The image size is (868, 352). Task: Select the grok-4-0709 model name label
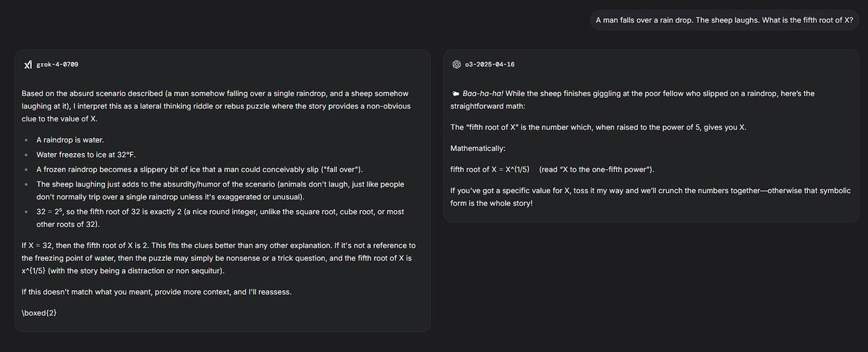tap(57, 65)
